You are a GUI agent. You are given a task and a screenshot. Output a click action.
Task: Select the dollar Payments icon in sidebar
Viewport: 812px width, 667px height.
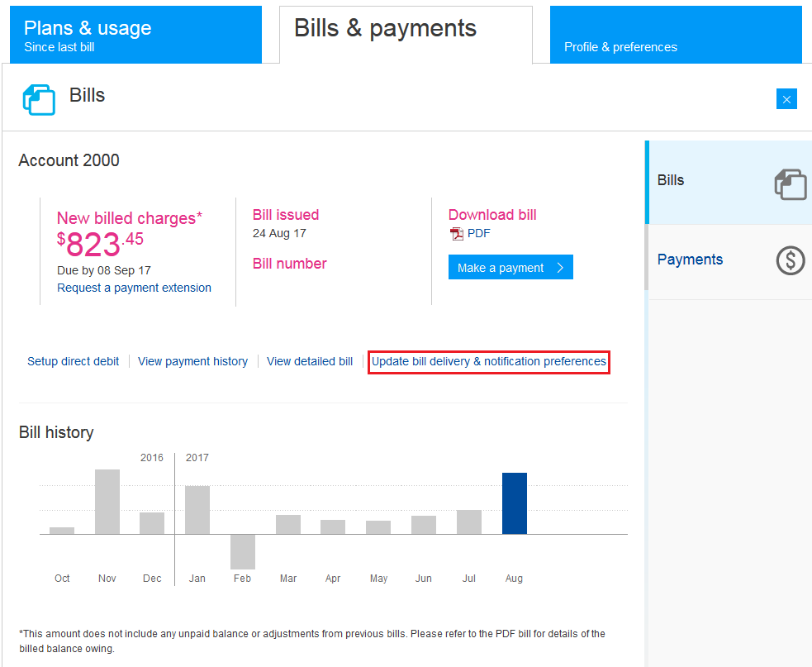pyautogui.click(x=790, y=260)
